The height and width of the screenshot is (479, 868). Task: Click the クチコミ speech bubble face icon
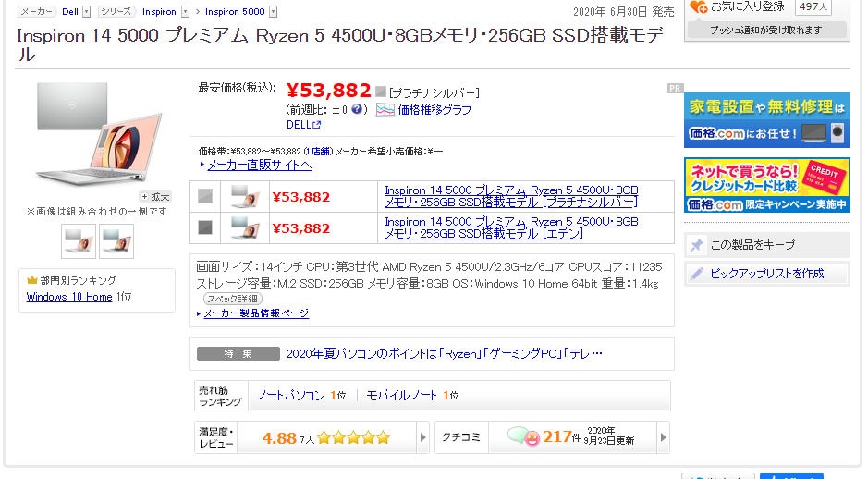coord(524,436)
